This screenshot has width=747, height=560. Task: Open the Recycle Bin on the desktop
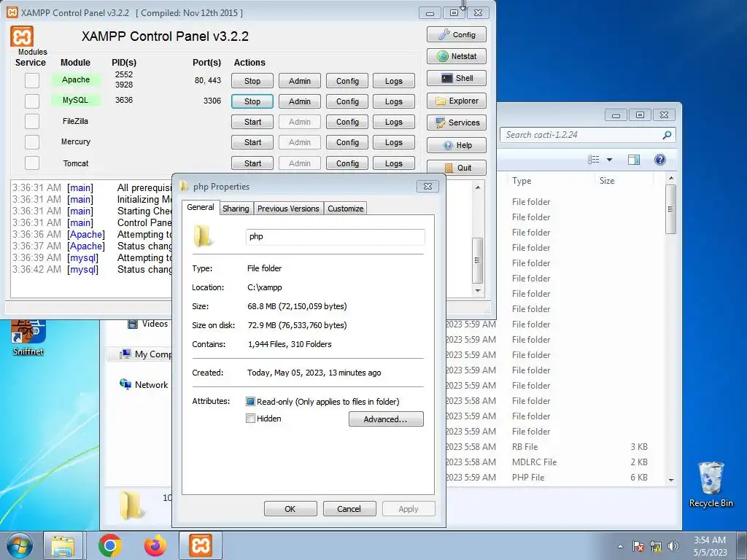pos(711,484)
